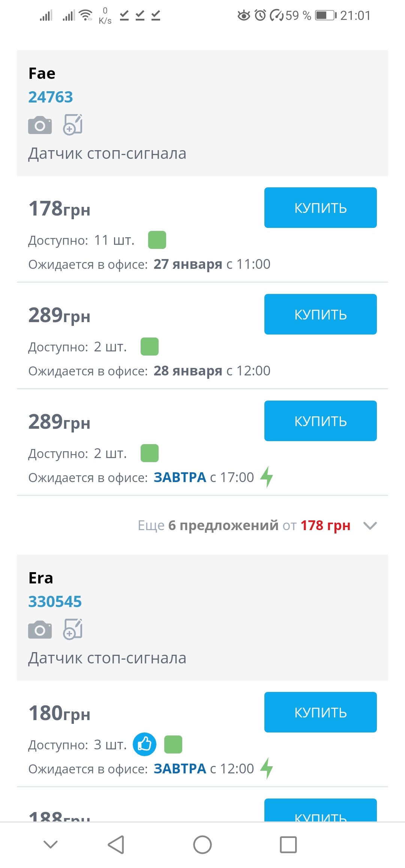This screenshot has height=868, width=405.
Task: Open recent apps with the square button
Action: 288,845
